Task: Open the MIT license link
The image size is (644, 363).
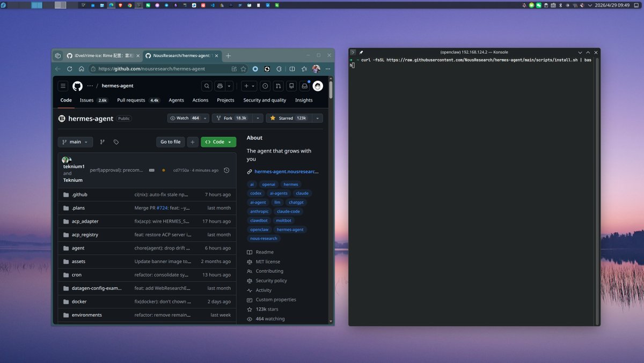Action: (268, 262)
